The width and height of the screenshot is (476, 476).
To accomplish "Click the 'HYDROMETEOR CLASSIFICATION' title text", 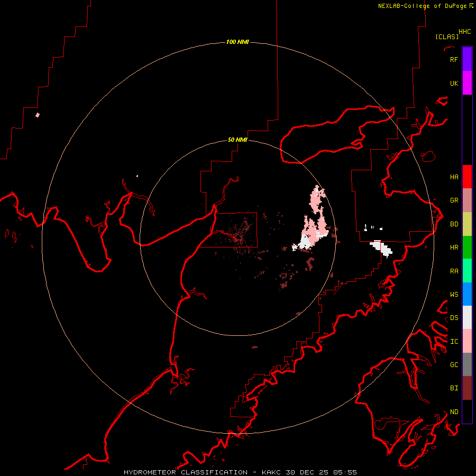I will 186,472.
